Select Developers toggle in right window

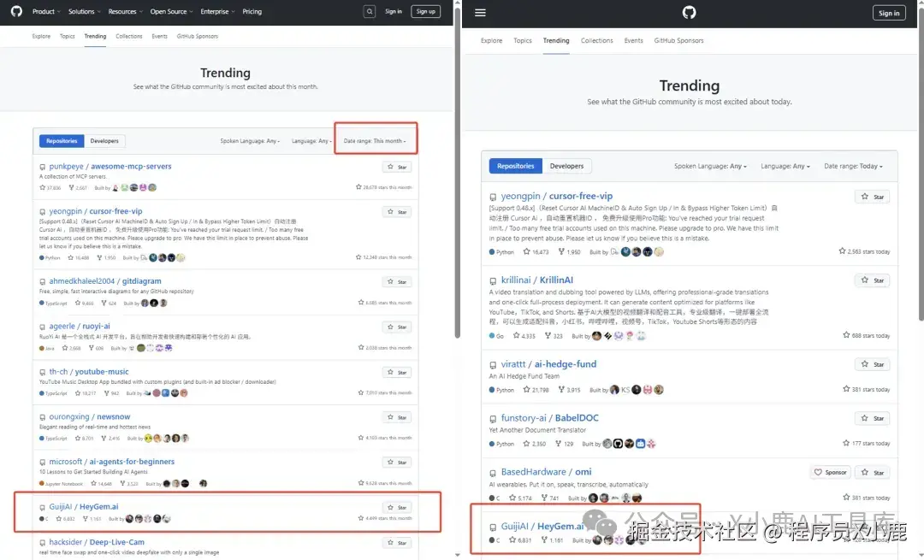566,166
